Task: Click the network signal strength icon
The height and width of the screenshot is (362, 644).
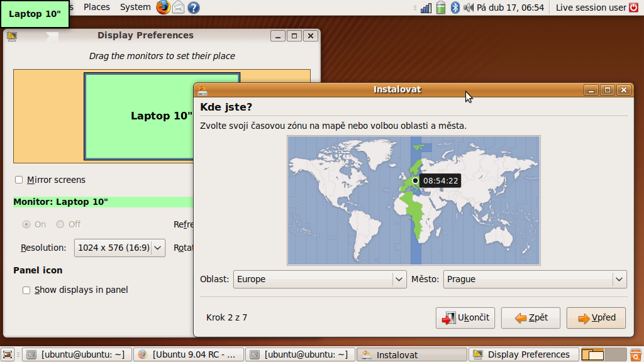Action: pos(426,8)
